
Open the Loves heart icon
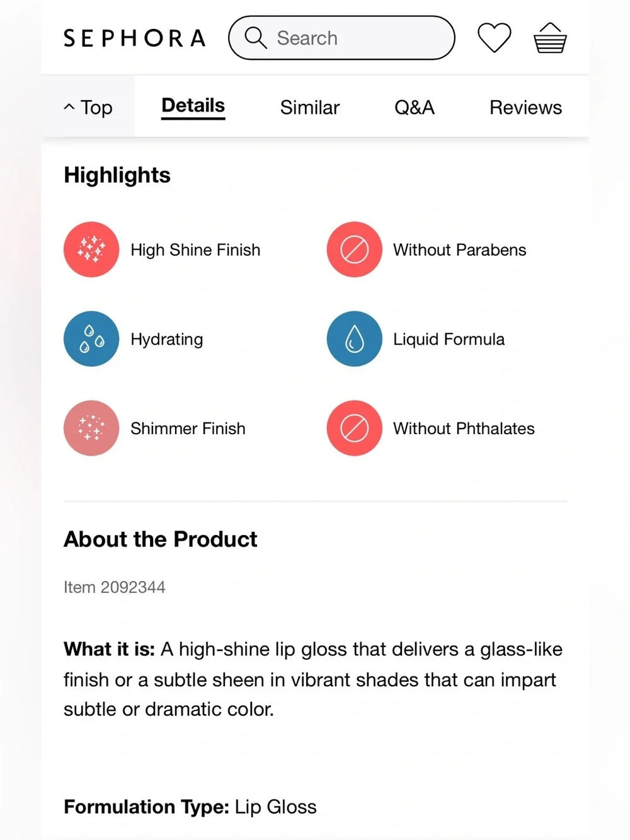pos(495,38)
